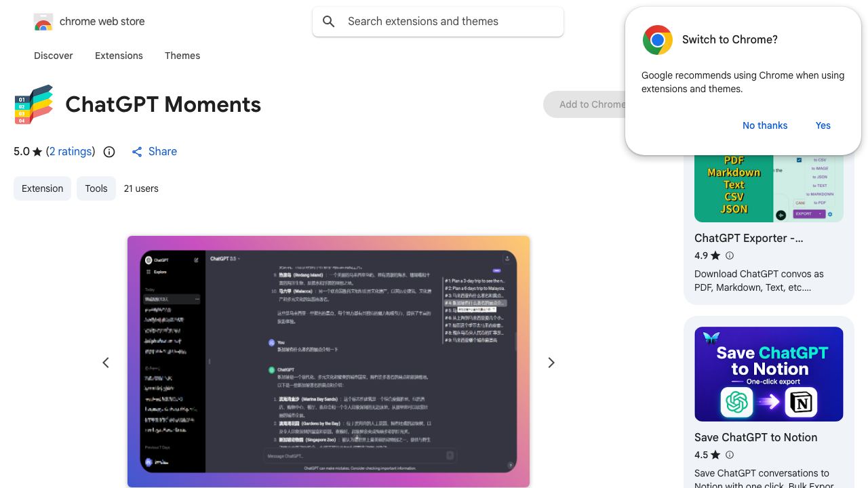Click the ChatGPT Moments extension logo

34,104
